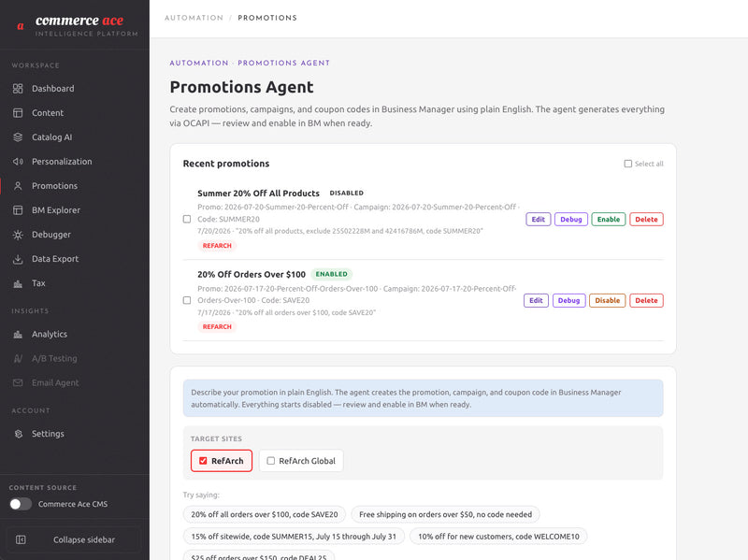Navigate to Personalization

point(62,162)
